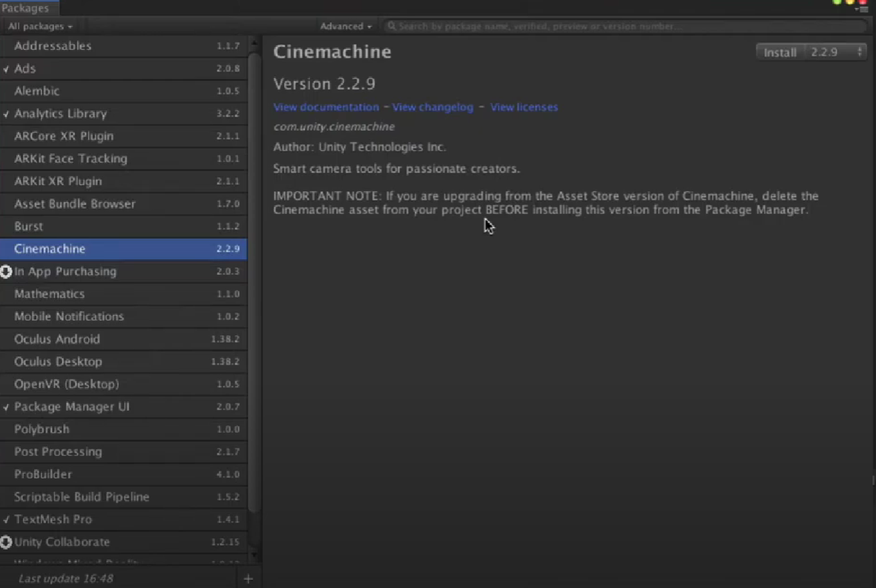Click the plus icon in the bottom bar

tap(248, 579)
